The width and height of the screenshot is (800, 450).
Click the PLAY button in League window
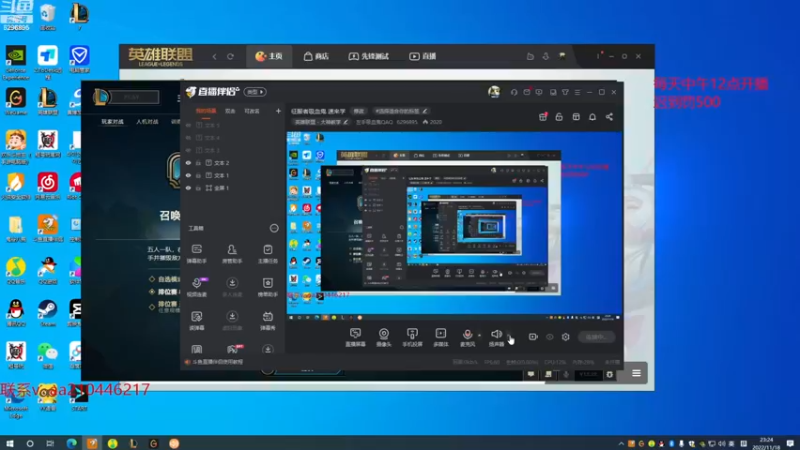point(134,97)
